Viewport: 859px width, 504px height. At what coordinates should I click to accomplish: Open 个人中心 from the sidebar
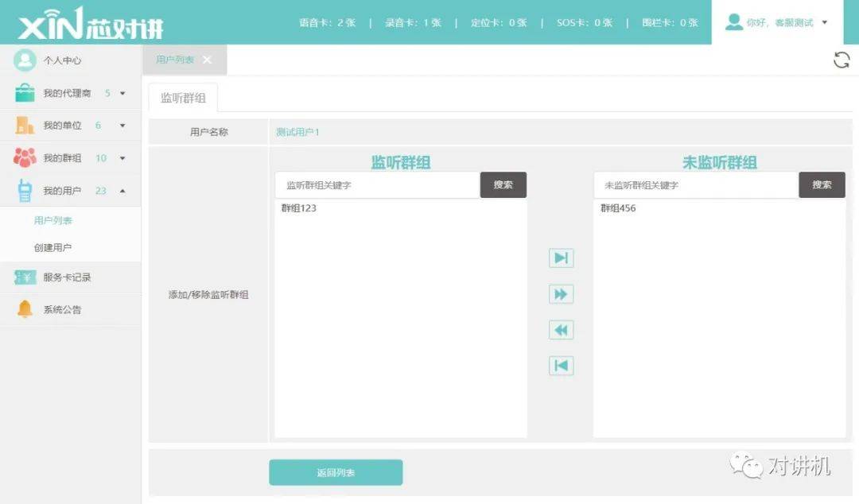(x=62, y=60)
